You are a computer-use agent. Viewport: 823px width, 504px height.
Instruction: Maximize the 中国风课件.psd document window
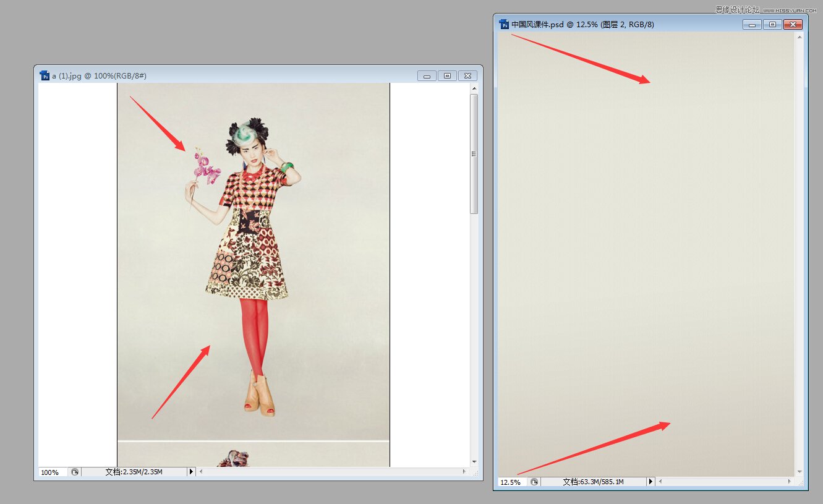(x=772, y=25)
